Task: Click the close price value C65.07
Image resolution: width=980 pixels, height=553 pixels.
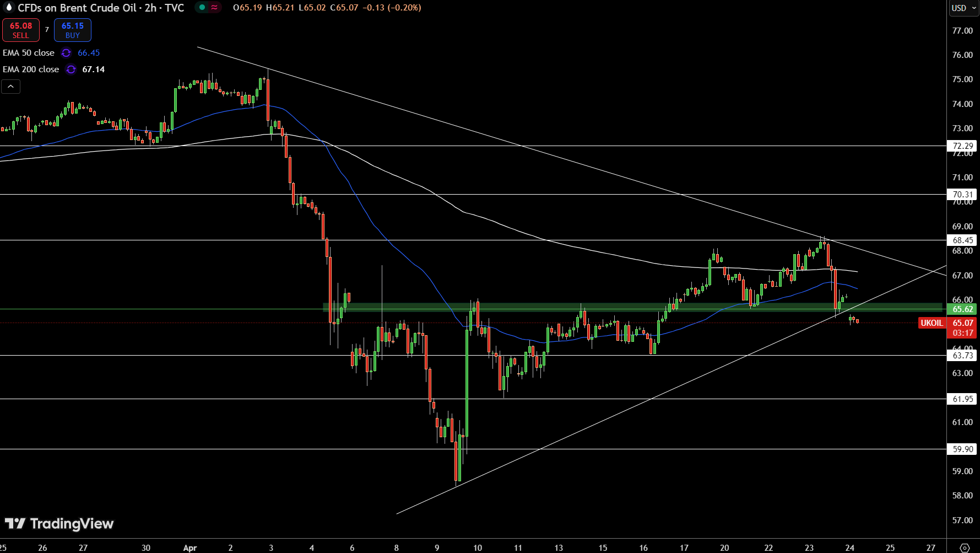Action: [344, 8]
